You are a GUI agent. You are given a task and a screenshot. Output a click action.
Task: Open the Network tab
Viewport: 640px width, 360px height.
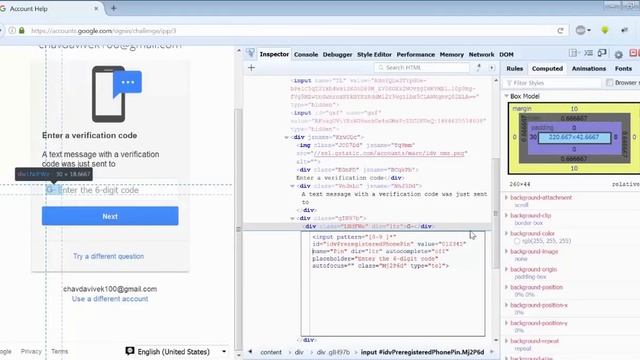coord(481,54)
